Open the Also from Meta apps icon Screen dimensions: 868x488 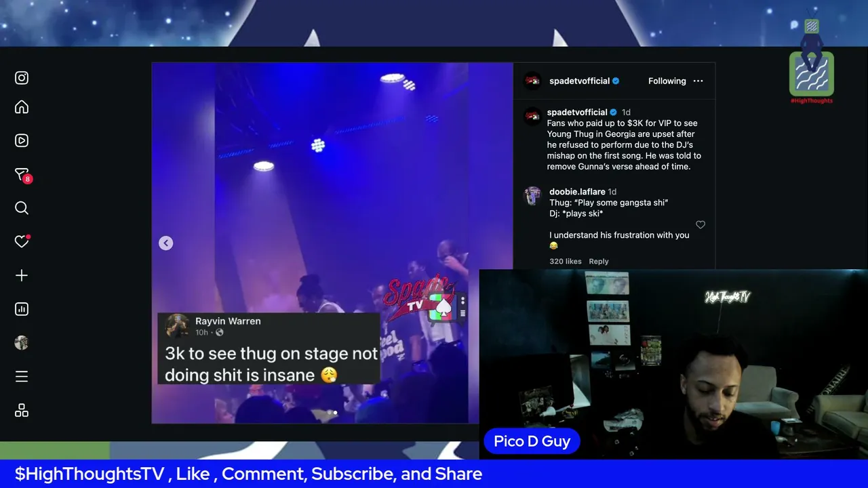point(22,410)
